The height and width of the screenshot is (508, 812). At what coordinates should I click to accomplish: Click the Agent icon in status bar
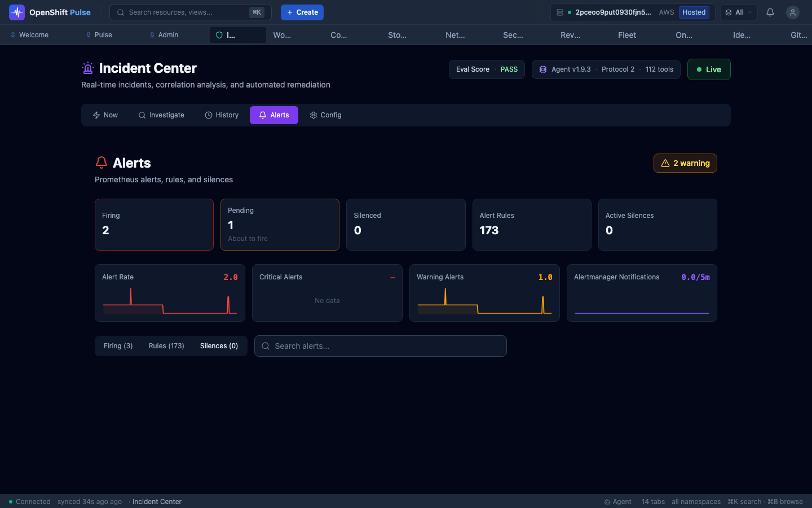607,502
